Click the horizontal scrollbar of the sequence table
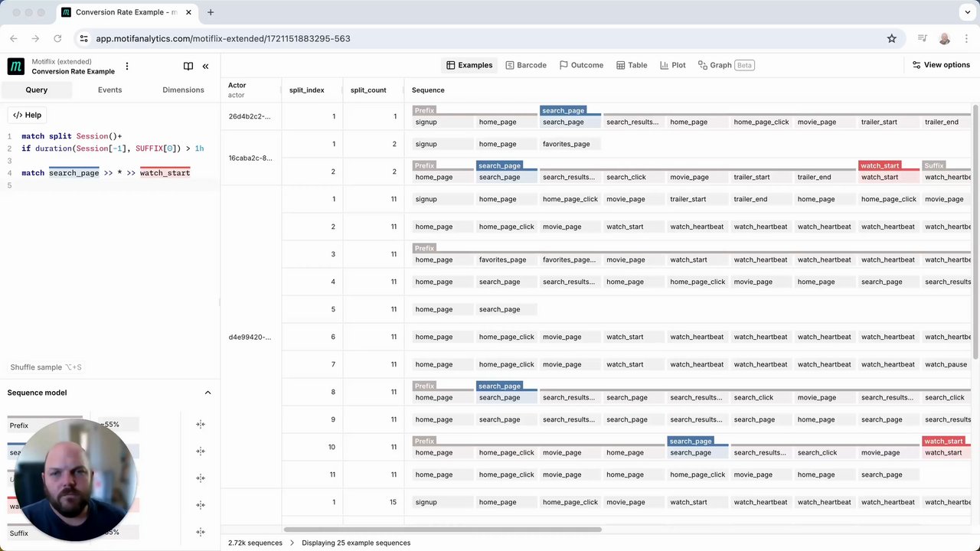Image resolution: width=980 pixels, height=551 pixels. 443,529
